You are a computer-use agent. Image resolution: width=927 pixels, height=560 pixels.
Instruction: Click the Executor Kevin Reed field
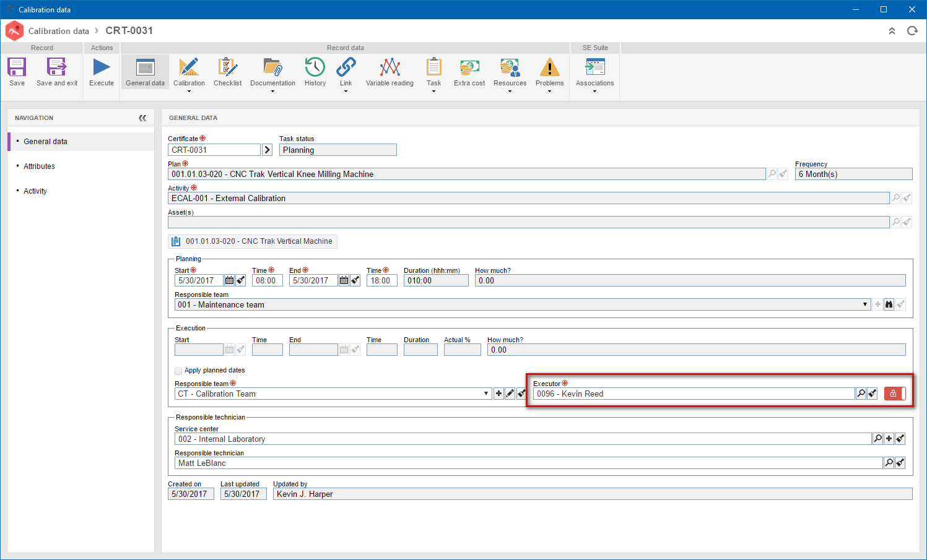[694, 394]
